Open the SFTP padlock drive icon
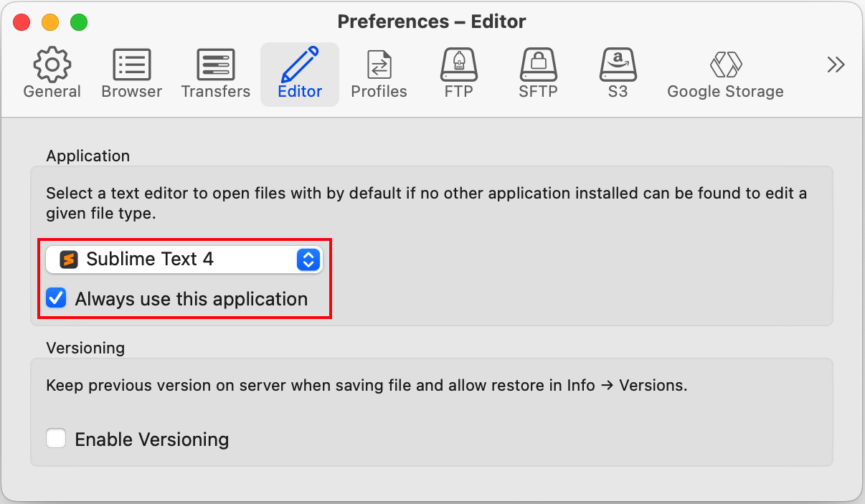The height and width of the screenshot is (504, 865). (x=539, y=65)
